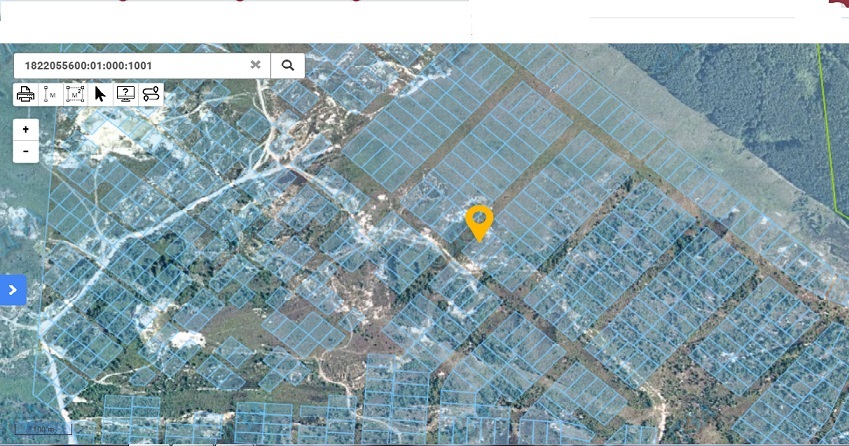
Task: Zoom in using the plus button
Action: click(x=26, y=130)
